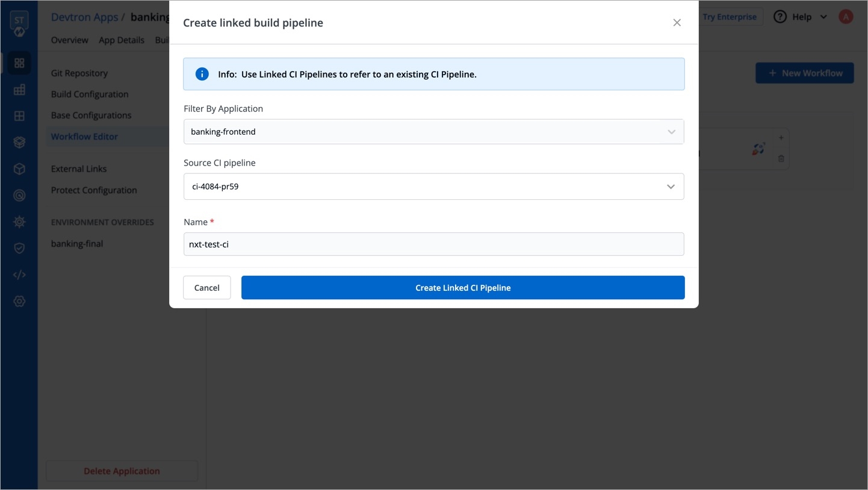Click the trash delete icon on workflow node

click(x=781, y=159)
